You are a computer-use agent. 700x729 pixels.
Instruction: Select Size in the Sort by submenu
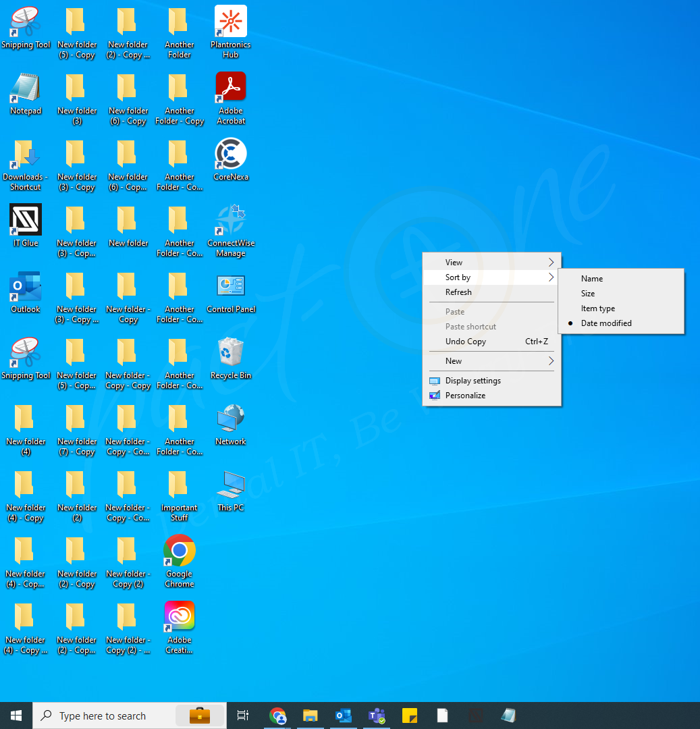point(588,293)
